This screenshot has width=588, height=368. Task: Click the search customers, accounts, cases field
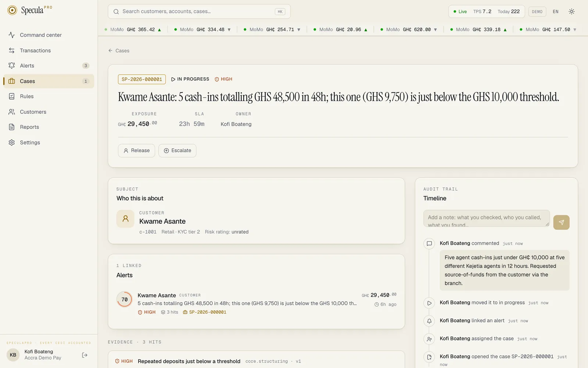199,11
